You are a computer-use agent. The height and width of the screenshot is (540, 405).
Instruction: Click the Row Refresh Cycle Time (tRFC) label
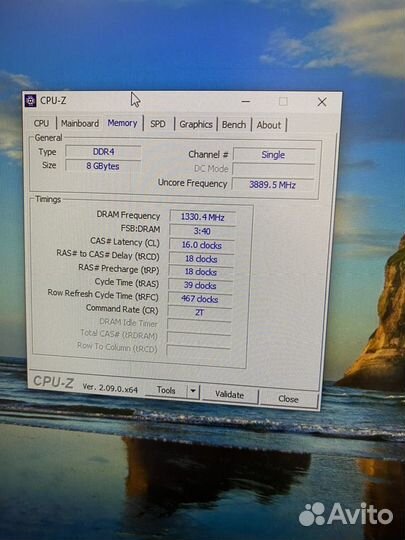pyautogui.click(x=103, y=295)
